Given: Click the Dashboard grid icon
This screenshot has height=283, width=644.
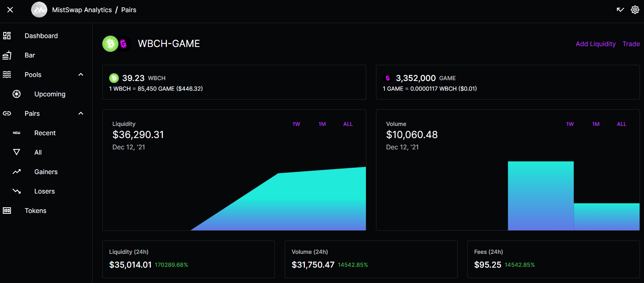Looking at the screenshot, I should pos(7,36).
